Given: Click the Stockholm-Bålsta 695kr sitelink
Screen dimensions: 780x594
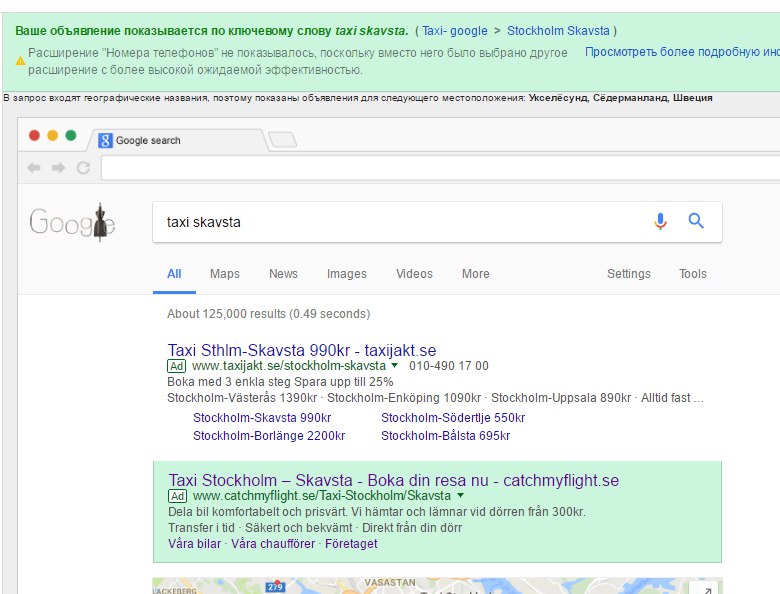Looking at the screenshot, I should tap(446, 436).
